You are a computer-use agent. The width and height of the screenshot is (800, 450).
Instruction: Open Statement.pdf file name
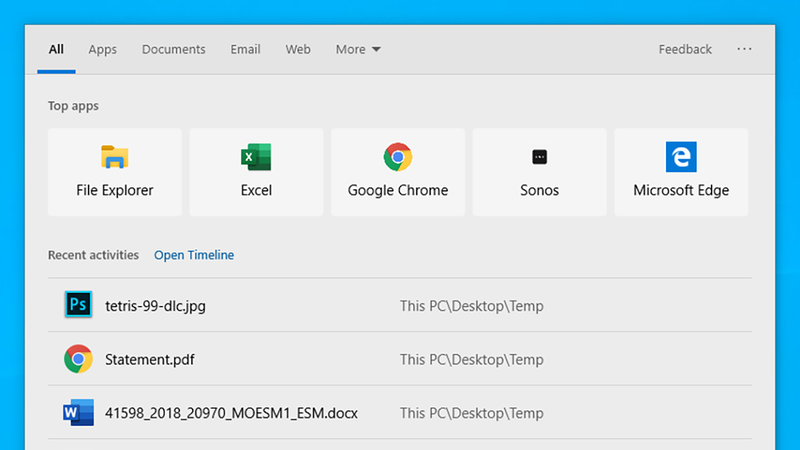tap(149, 359)
